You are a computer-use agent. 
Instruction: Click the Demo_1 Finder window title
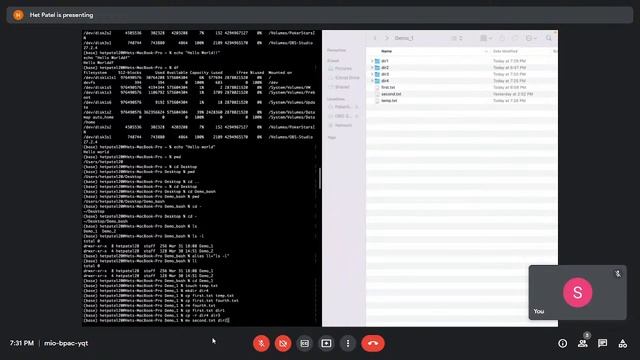(404, 38)
